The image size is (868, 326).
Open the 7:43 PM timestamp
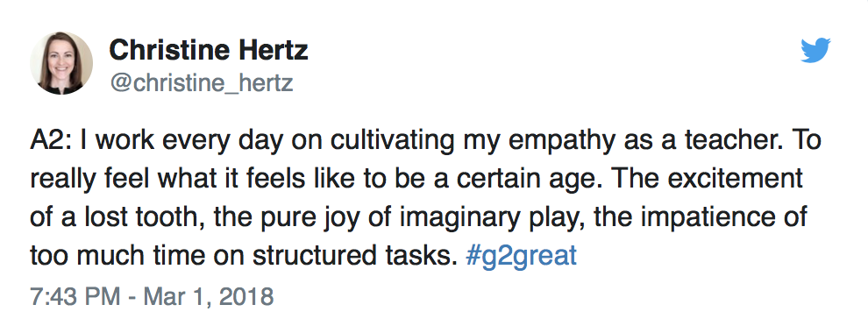[x=75, y=297]
